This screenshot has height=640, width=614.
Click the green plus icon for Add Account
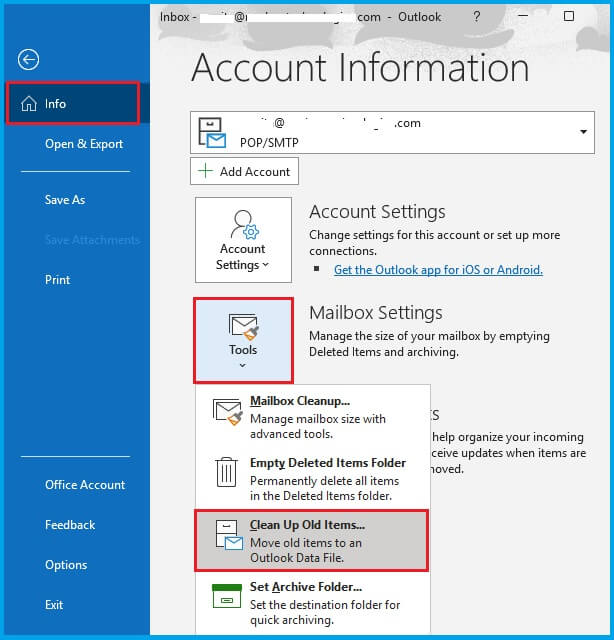click(x=205, y=171)
